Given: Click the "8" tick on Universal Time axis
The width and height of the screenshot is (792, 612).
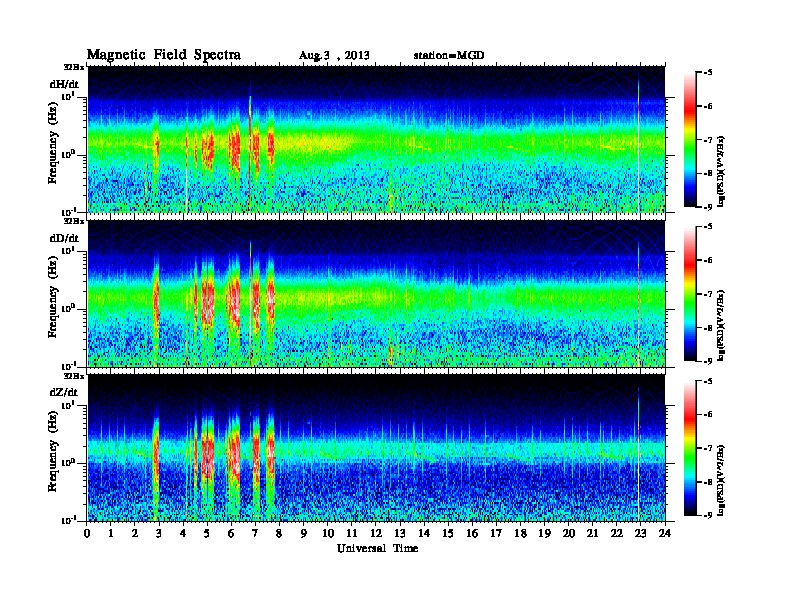Looking at the screenshot, I should pyautogui.click(x=279, y=534).
